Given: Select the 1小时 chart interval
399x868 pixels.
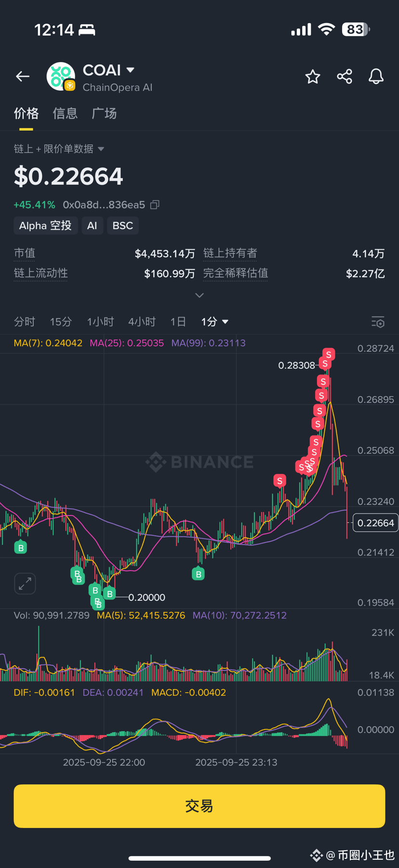Looking at the screenshot, I should 100,322.
